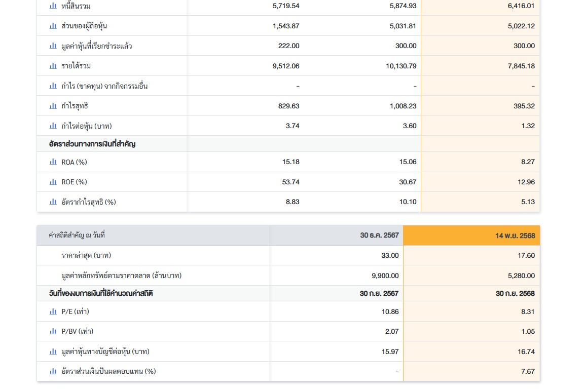Screen dimensions: 585x392
Task: Click the total liabilities value 6,416.01
Action: (x=521, y=6)
